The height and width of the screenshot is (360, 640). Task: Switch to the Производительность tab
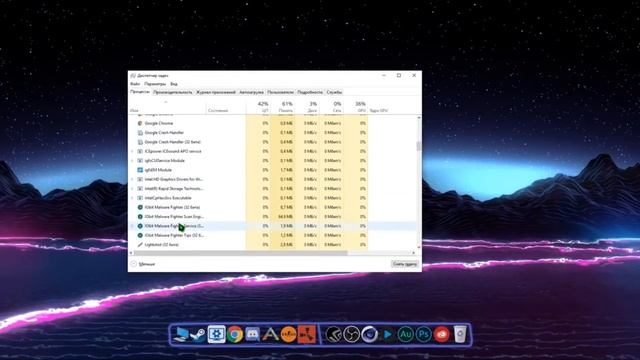tap(173, 92)
